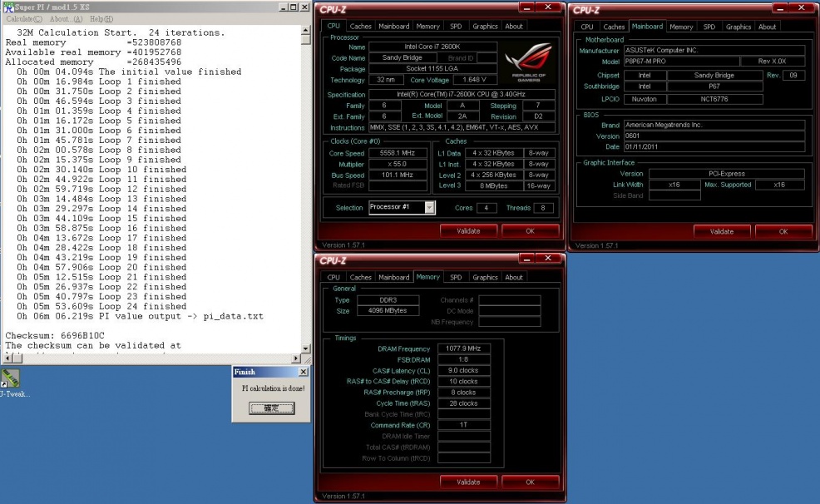Maximize the Super PI window
The width and height of the screenshot is (820, 504).
click(292, 7)
